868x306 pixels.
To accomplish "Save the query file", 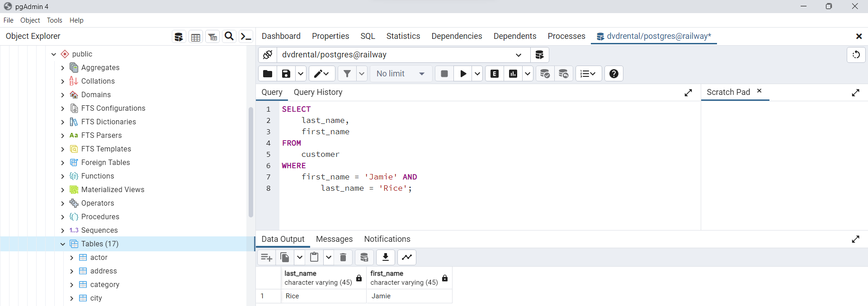I will coord(286,74).
